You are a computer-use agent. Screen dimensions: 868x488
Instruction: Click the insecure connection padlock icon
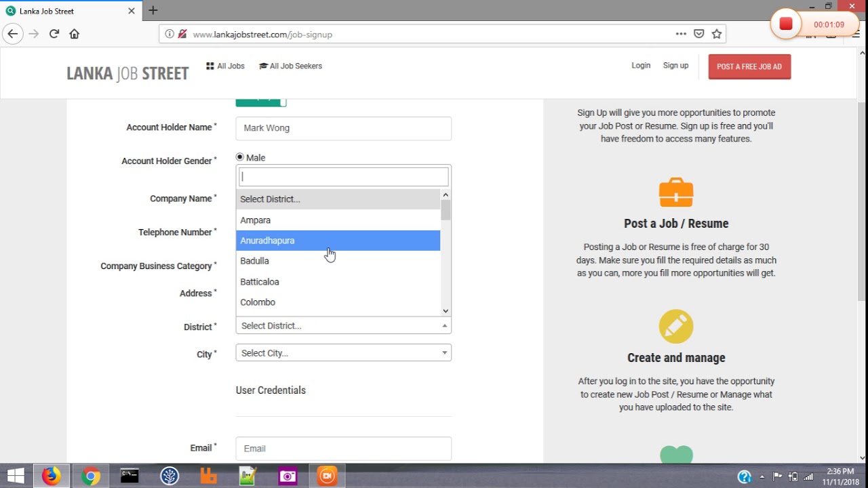[x=182, y=34]
